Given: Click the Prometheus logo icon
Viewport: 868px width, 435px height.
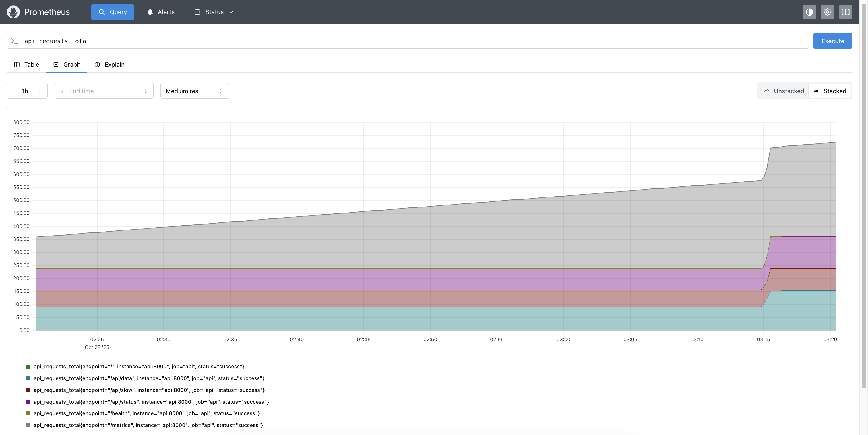Looking at the screenshot, I should [x=13, y=12].
